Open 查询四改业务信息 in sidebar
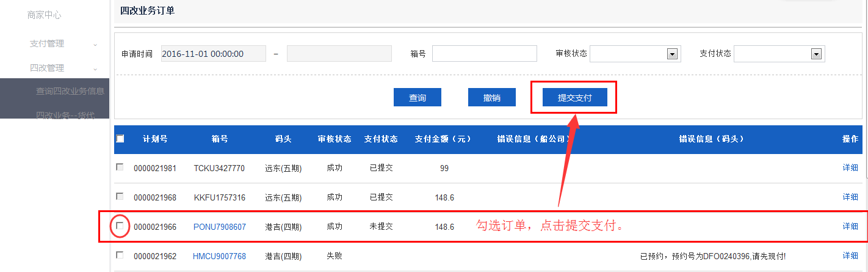This screenshot has width=868, height=272. pos(70,91)
